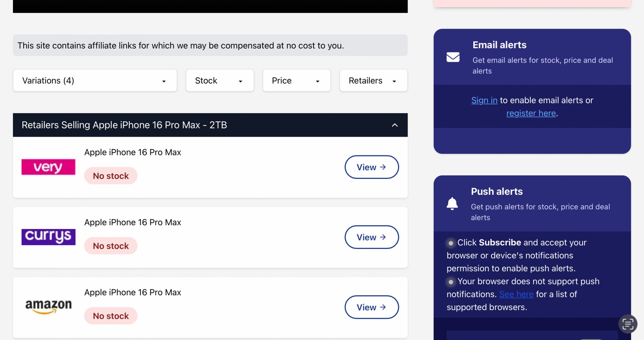This screenshot has height=340, width=644.
Task: Open the Variations (4) dropdown
Action: (95, 80)
